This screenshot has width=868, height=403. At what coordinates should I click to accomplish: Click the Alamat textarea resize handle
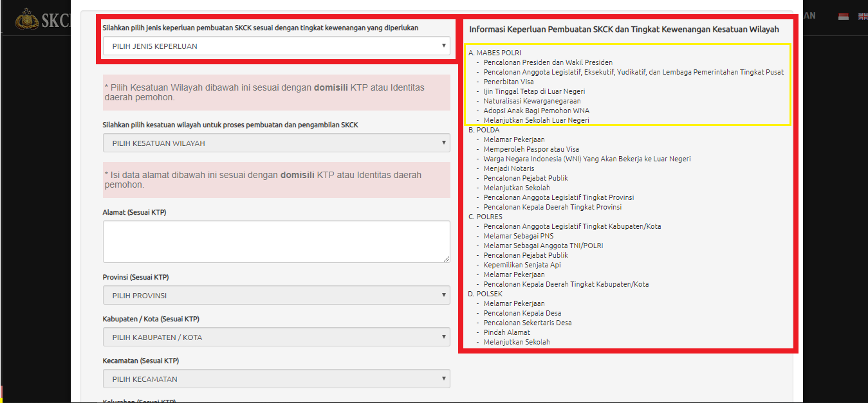(x=446, y=258)
